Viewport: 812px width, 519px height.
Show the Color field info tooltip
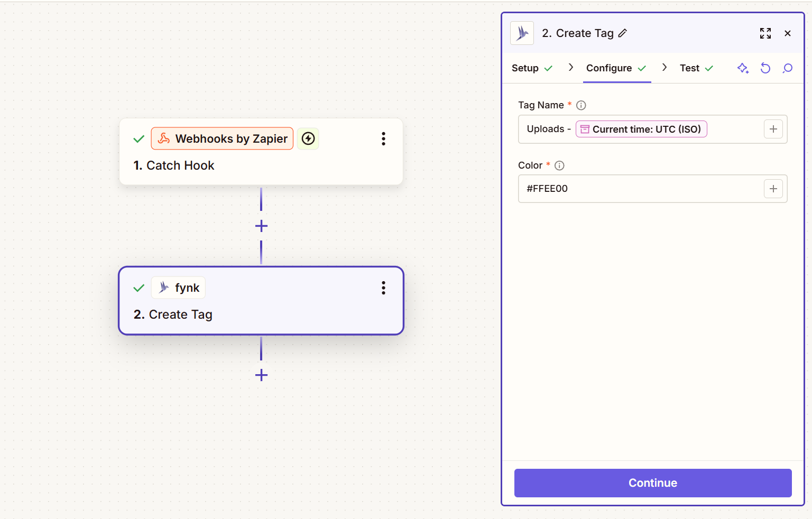pos(560,165)
